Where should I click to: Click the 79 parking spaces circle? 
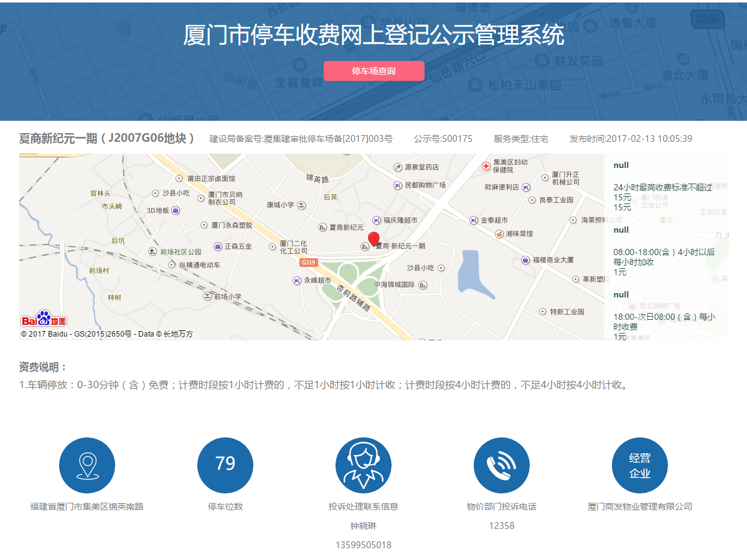pyautogui.click(x=225, y=465)
